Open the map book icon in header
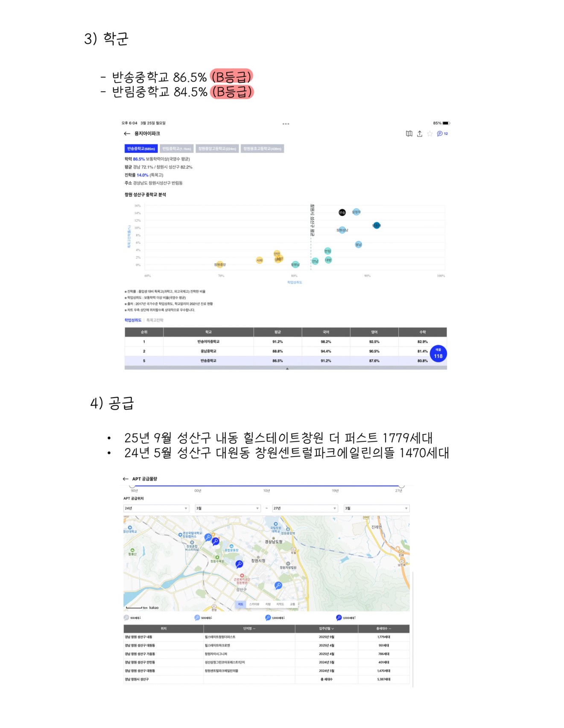Viewport: 564px width, 728px height. pos(409,134)
